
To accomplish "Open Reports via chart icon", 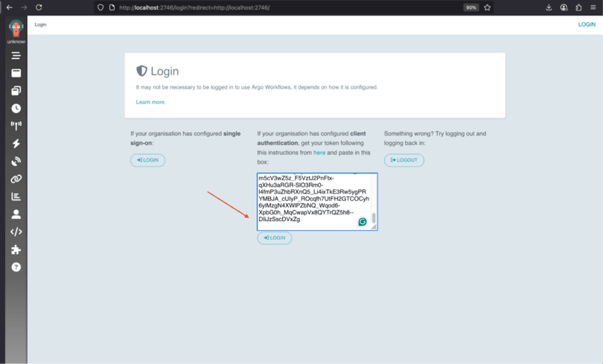I will pos(16,197).
